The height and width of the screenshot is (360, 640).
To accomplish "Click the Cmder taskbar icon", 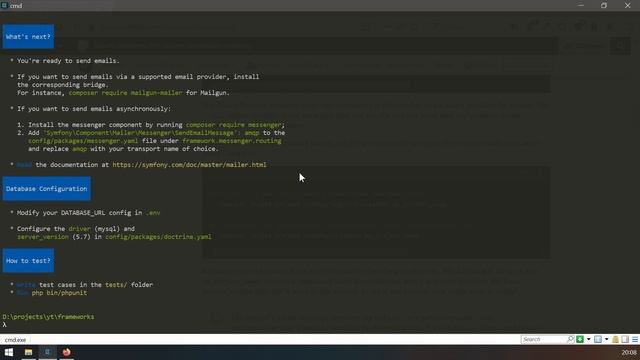I will point(47,352).
